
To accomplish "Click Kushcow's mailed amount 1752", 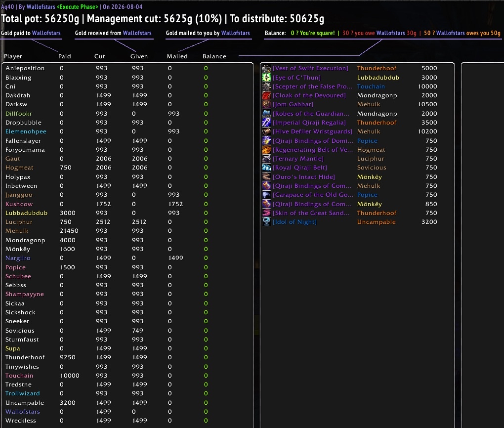I will pos(176,204).
